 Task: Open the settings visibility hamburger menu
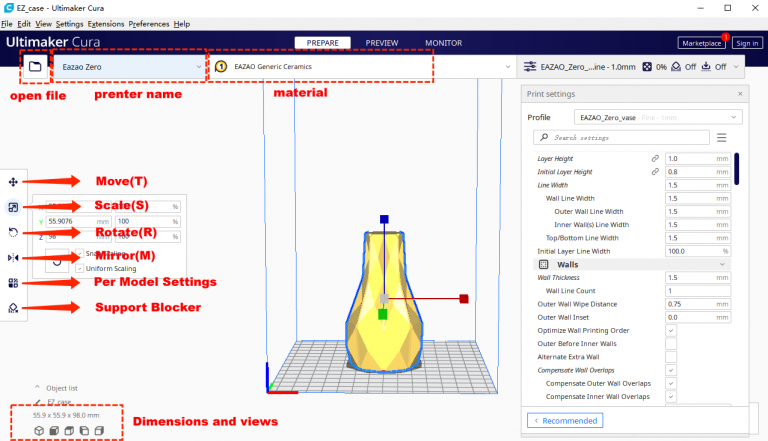click(721, 138)
